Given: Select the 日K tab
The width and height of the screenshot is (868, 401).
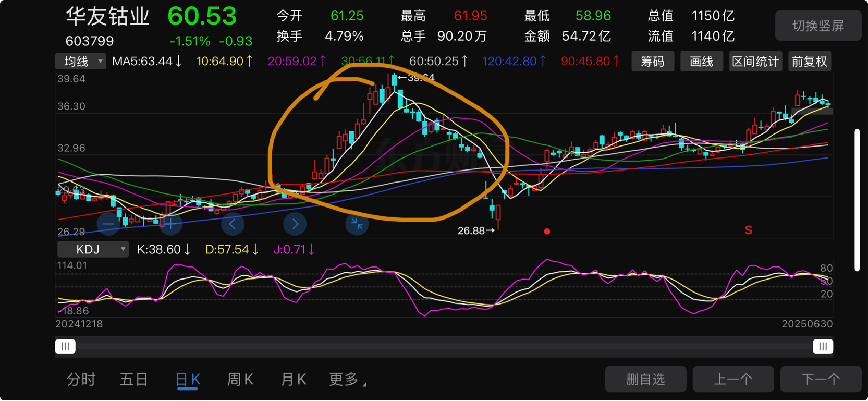Looking at the screenshot, I should click(x=188, y=380).
